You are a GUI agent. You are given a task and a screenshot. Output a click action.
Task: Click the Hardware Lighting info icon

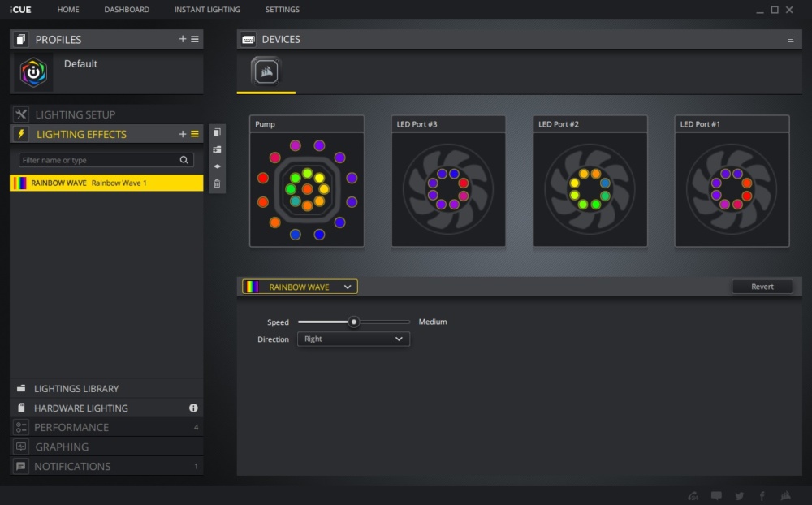tap(193, 408)
